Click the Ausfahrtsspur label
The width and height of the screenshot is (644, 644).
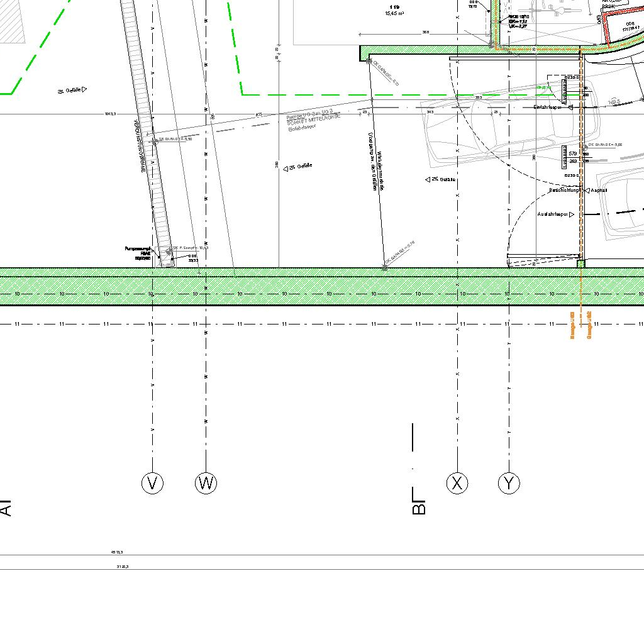pos(552,214)
